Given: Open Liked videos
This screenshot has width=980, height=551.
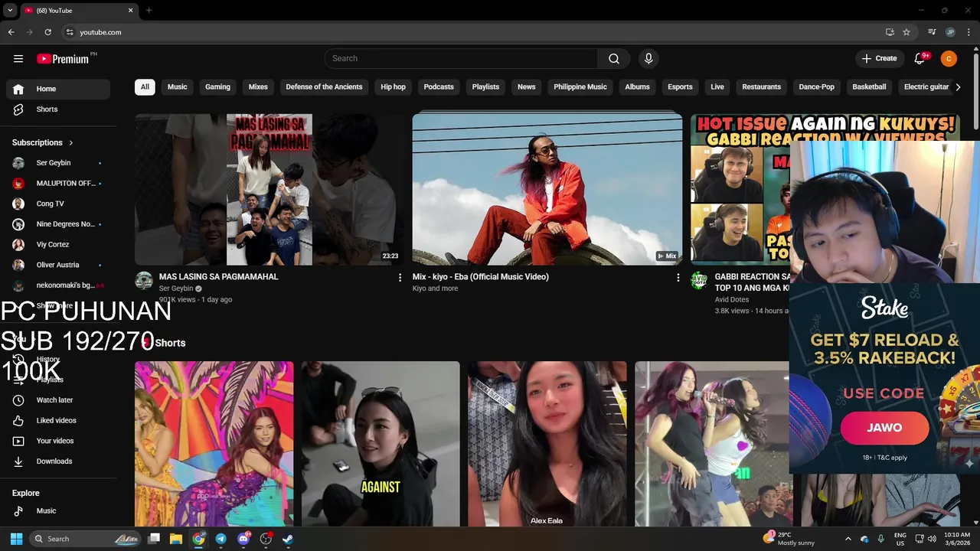Looking at the screenshot, I should pyautogui.click(x=58, y=421).
